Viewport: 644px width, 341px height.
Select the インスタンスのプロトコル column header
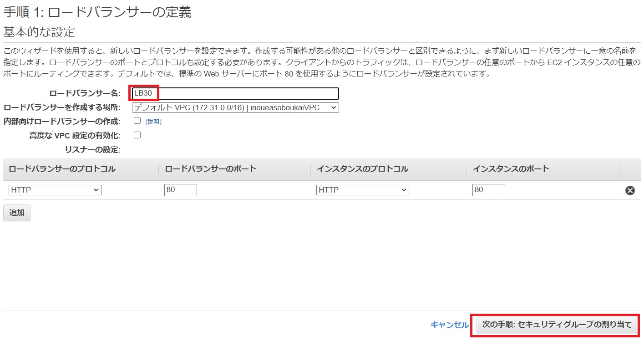pos(362,169)
